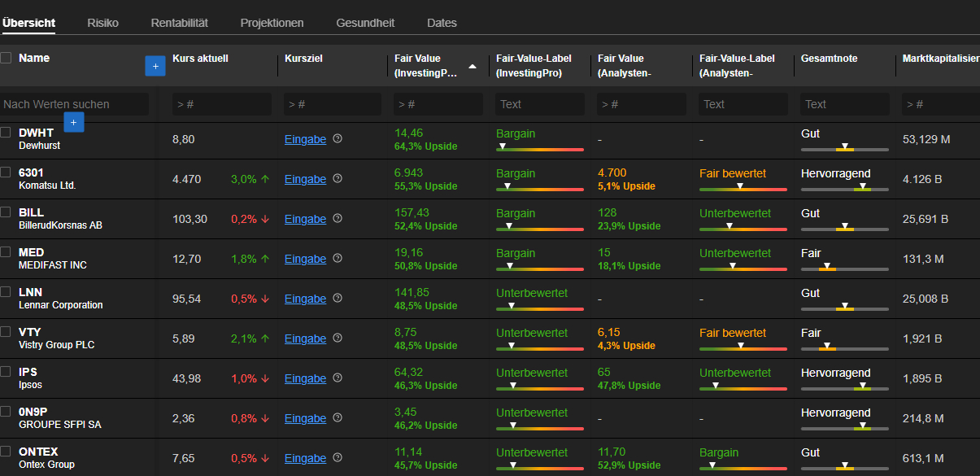Image resolution: width=980 pixels, height=476 pixels.
Task: Tick the select-all checkbox in the header
Action: [6, 58]
